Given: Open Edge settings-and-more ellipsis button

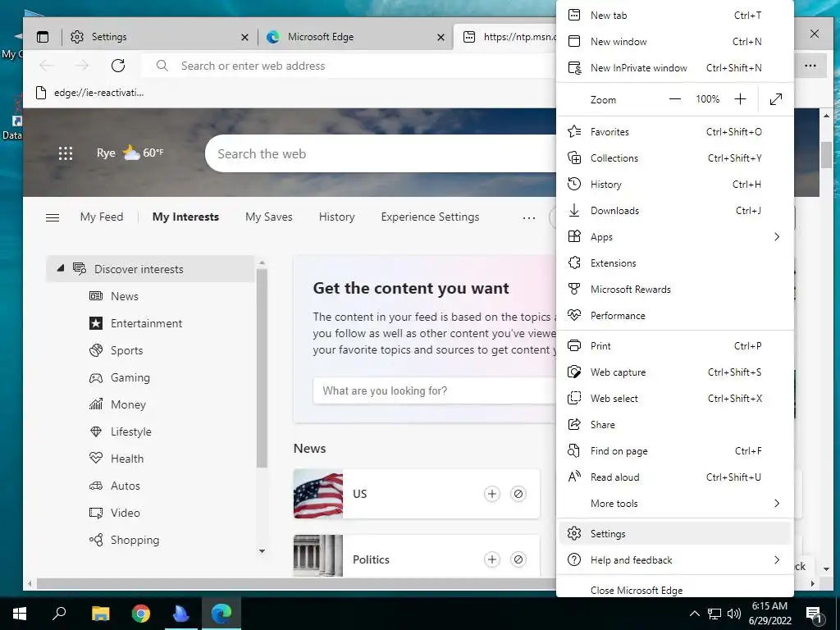Looking at the screenshot, I should [810, 66].
